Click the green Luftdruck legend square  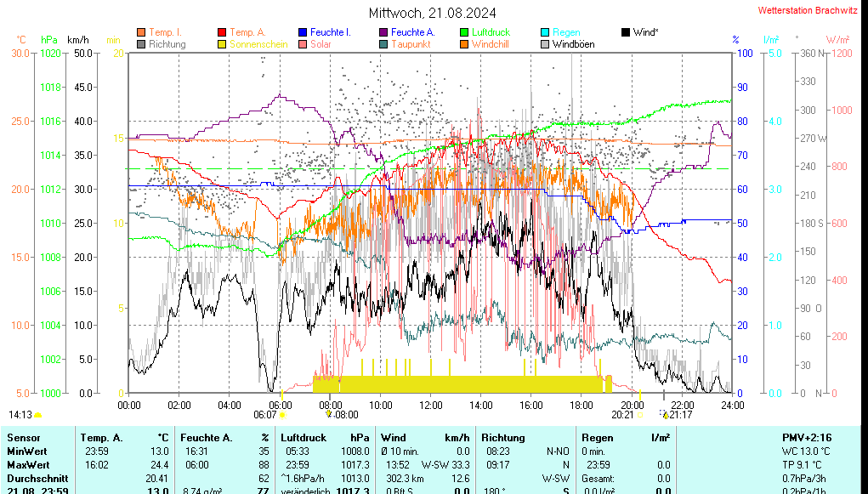point(464,32)
